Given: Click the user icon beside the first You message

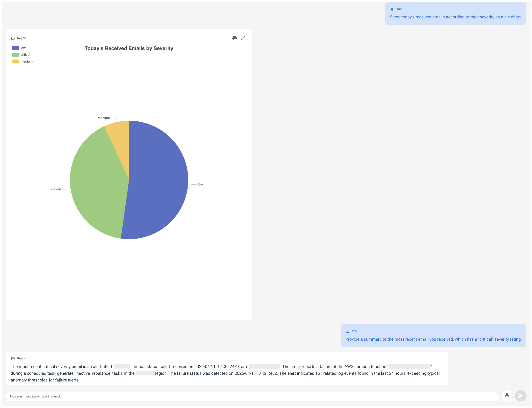Looking at the screenshot, I should coord(392,9).
